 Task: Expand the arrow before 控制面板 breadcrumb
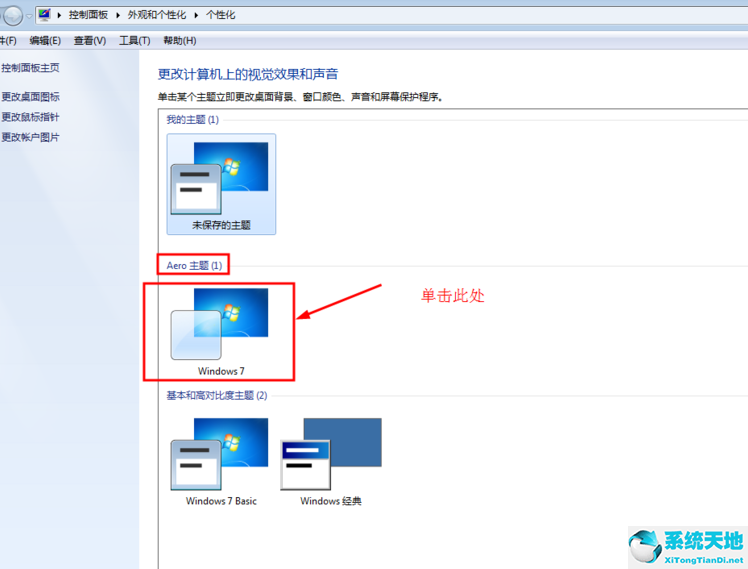59,15
